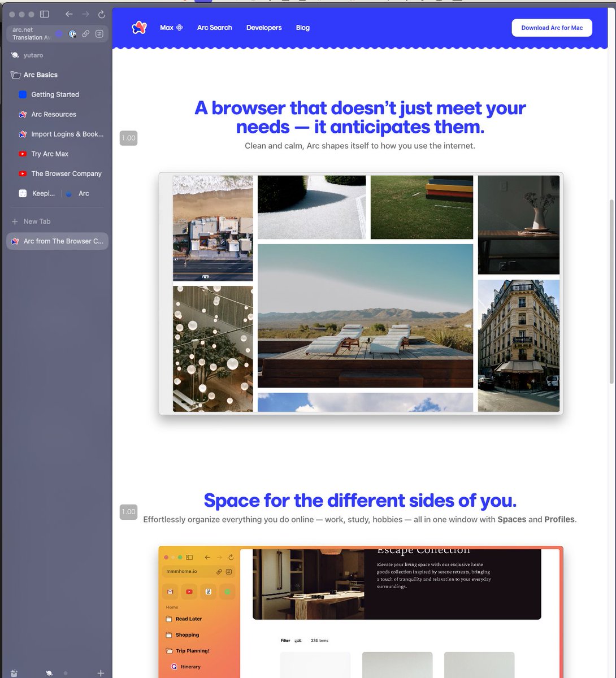The image size is (616, 678).
Task: Click the YouTube icon in the demo sidebar
Action: [x=189, y=592]
